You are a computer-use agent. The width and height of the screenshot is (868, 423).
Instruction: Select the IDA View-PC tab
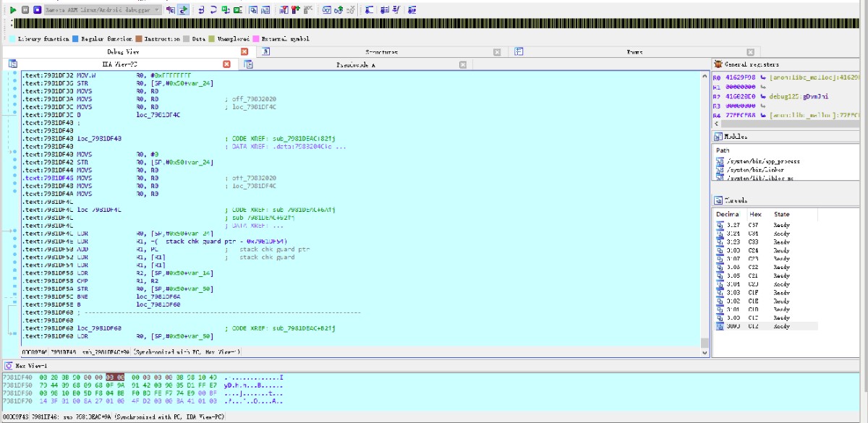[x=121, y=64]
